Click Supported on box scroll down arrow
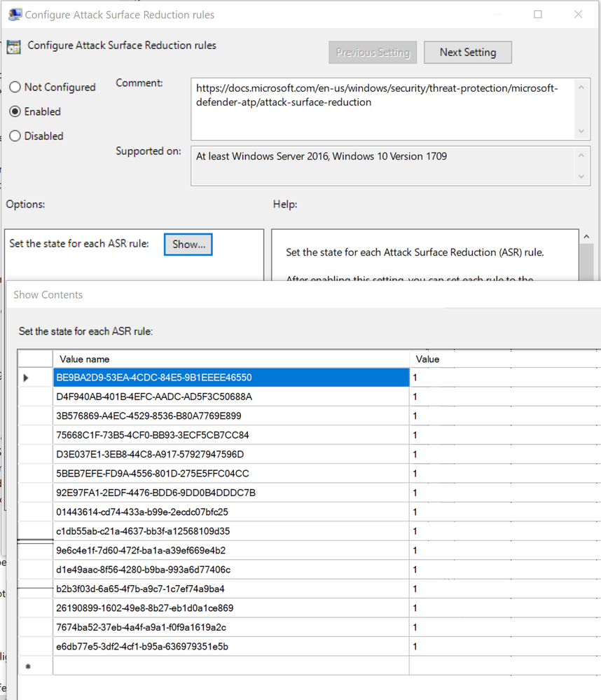 (581, 177)
